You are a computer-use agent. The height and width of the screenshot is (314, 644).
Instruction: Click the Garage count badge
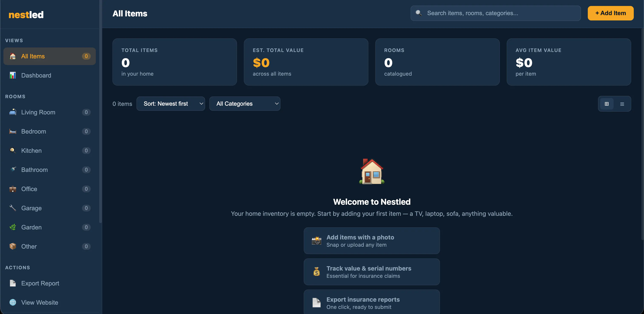(x=86, y=208)
